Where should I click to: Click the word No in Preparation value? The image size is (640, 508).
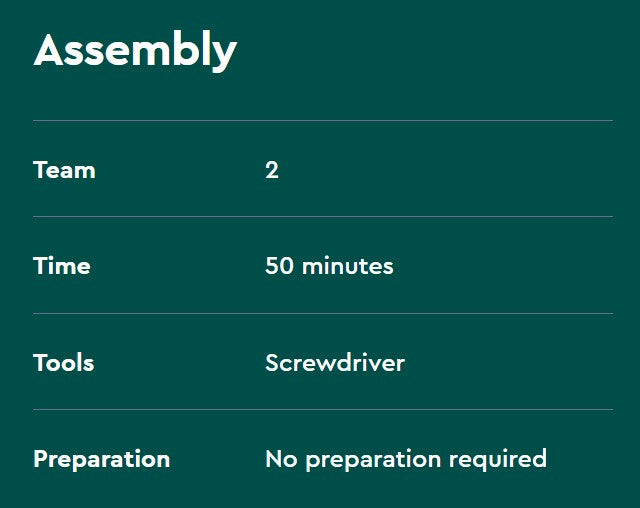click(x=281, y=459)
